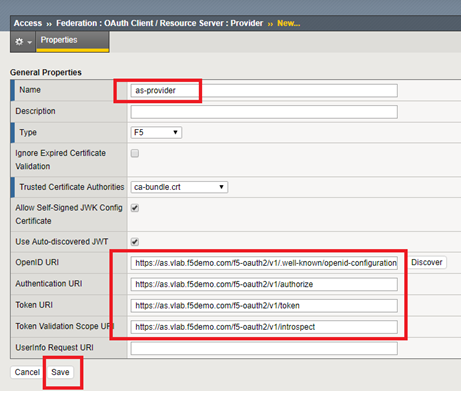Edit the Token URI field
461x394 pixels.
pos(264,306)
